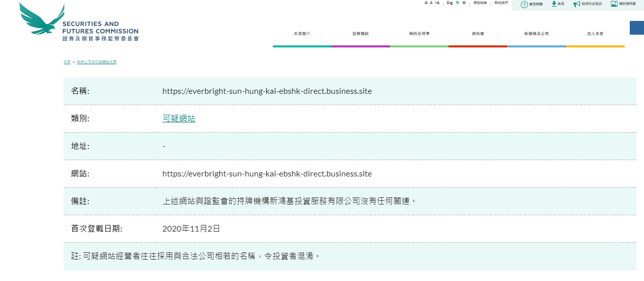Viewport: 644px width, 281px height.
Task: Click the complaint megaphone icon
Action: coord(576,4)
